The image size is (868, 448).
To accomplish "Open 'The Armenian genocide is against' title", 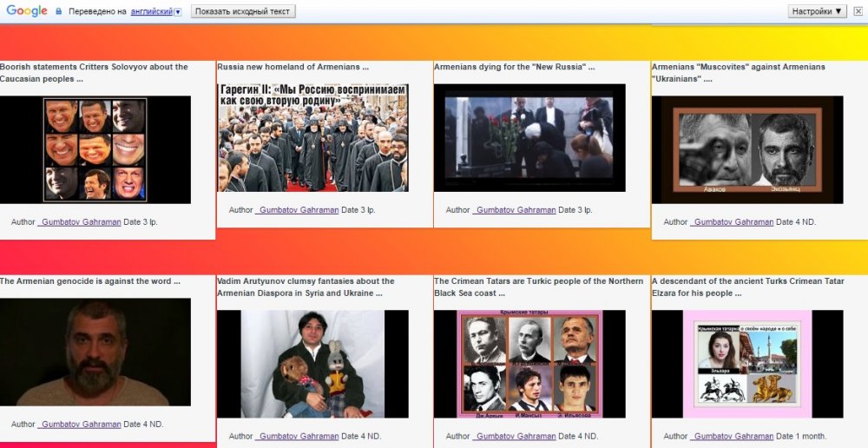I will 90,281.
